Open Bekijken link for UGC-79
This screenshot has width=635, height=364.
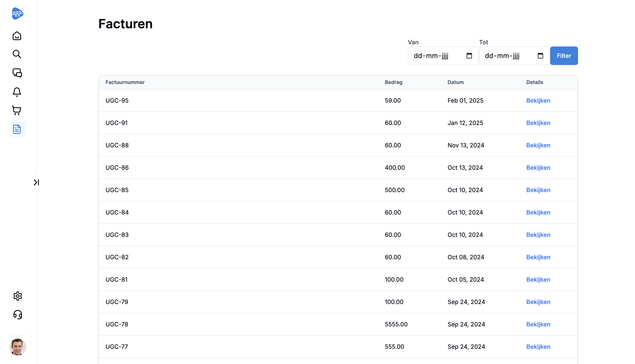[538, 302]
